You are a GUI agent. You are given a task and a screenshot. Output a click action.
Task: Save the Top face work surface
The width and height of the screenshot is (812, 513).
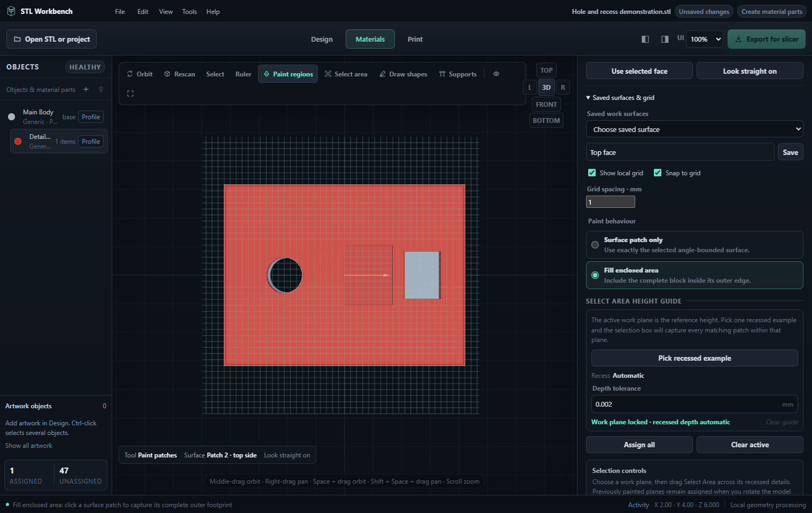[790, 152]
